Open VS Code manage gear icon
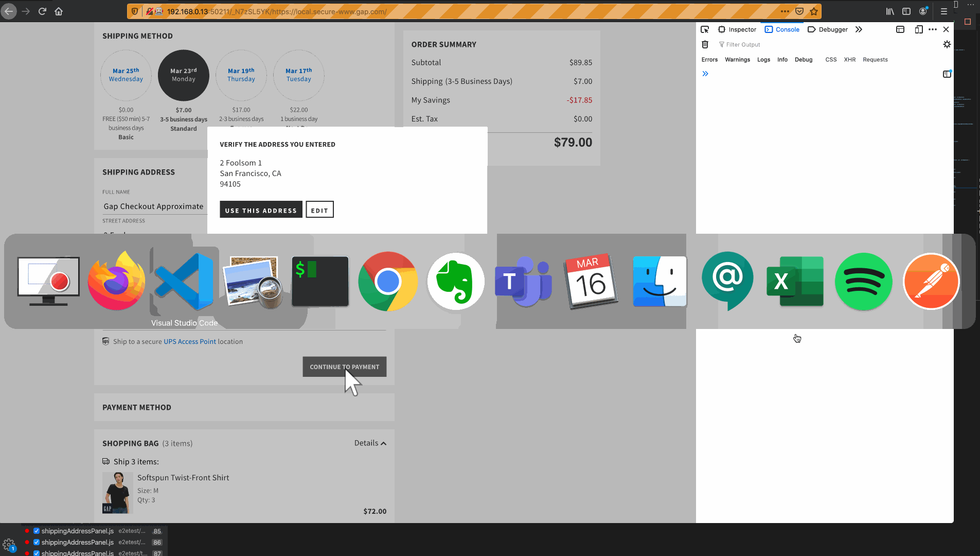 tap(9, 545)
